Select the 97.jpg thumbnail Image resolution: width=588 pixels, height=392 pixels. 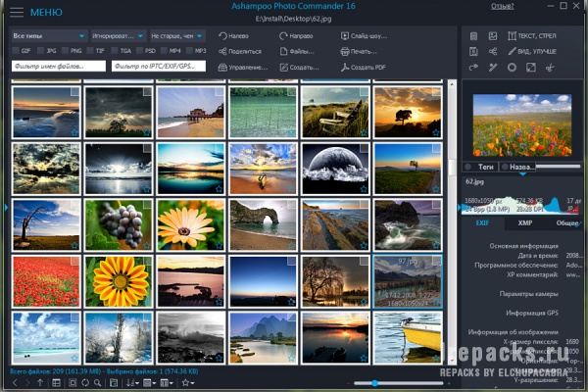click(x=408, y=281)
